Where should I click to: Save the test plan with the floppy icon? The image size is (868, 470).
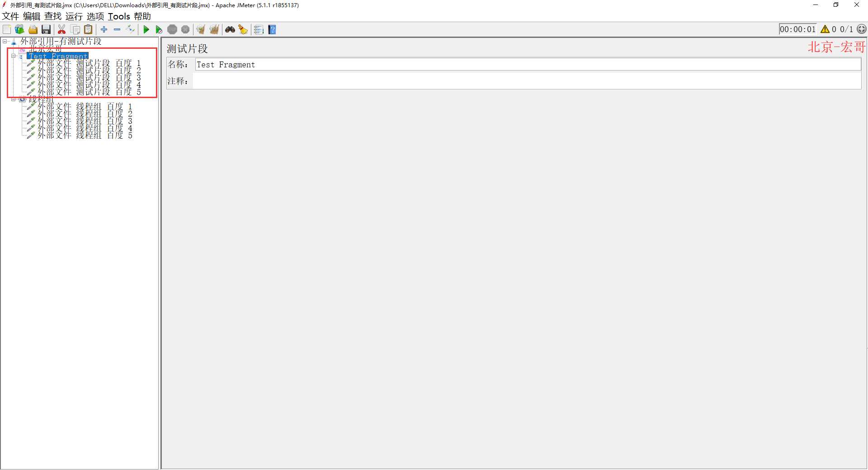pyautogui.click(x=46, y=29)
